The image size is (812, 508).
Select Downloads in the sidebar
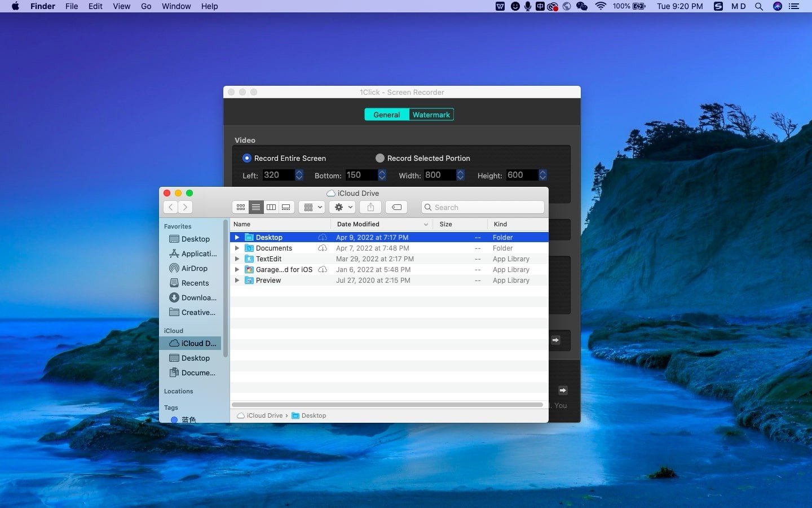pyautogui.click(x=198, y=298)
